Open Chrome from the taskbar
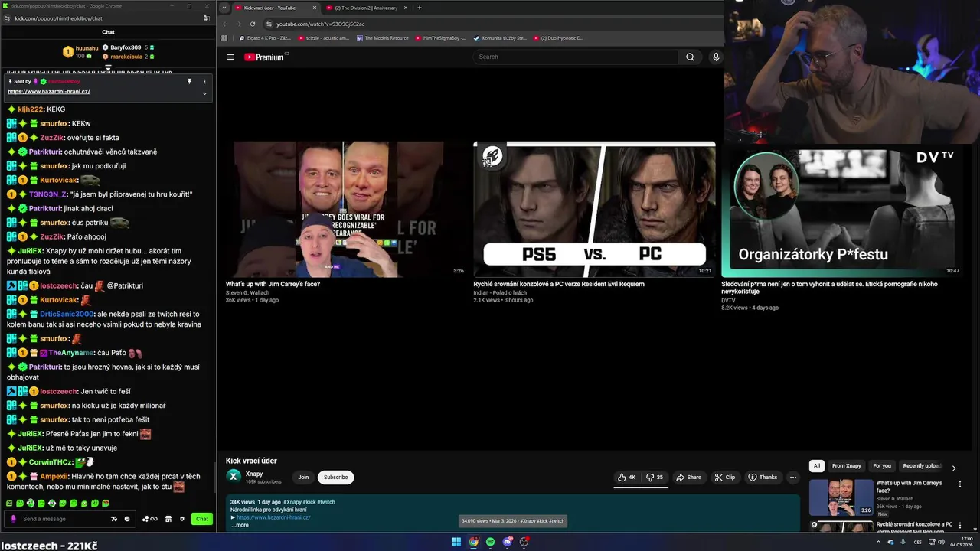Viewport: 980px width, 551px height. pyautogui.click(x=473, y=542)
